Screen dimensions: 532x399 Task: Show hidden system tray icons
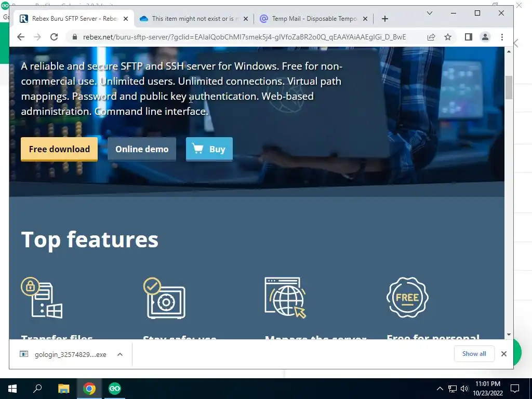click(440, 389)
